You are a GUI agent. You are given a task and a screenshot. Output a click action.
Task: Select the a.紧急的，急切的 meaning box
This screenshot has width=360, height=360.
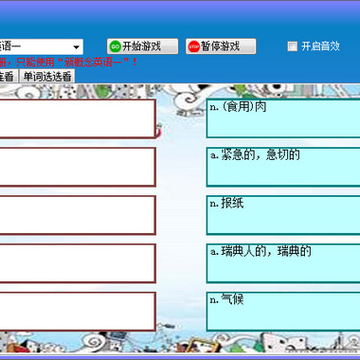283,167
